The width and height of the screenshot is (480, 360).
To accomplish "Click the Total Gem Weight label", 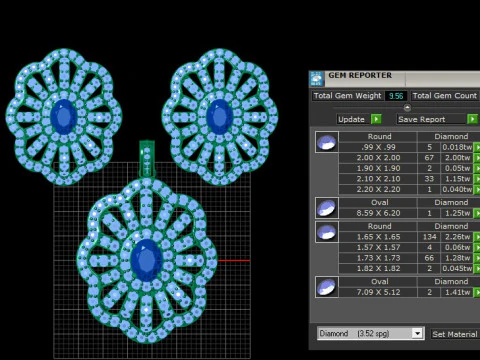I will point(347,96).
